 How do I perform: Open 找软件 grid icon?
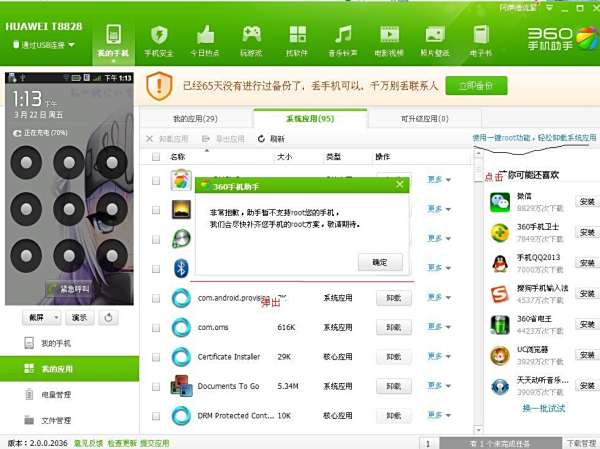pyautogui.click(x=297, y=34)
